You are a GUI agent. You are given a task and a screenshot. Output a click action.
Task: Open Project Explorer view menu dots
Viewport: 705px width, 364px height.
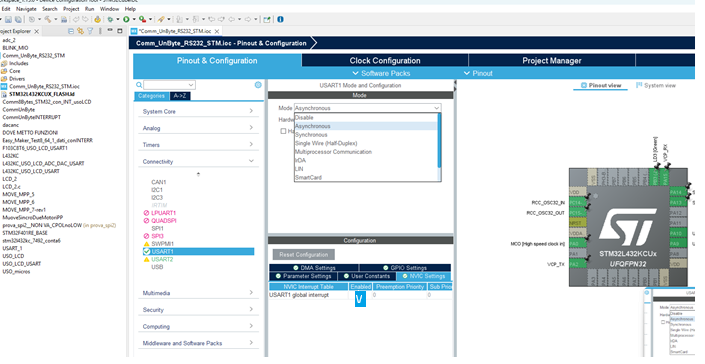[100, 31]
